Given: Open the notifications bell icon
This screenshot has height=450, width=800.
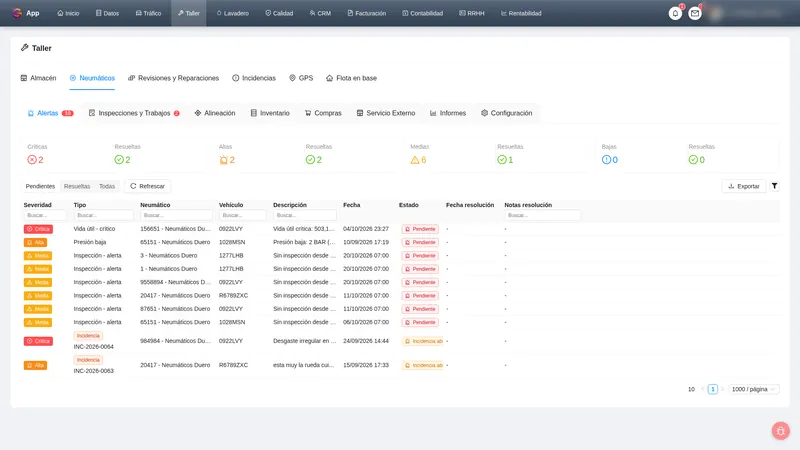Looking at the screenshot, I should point(675,13).
